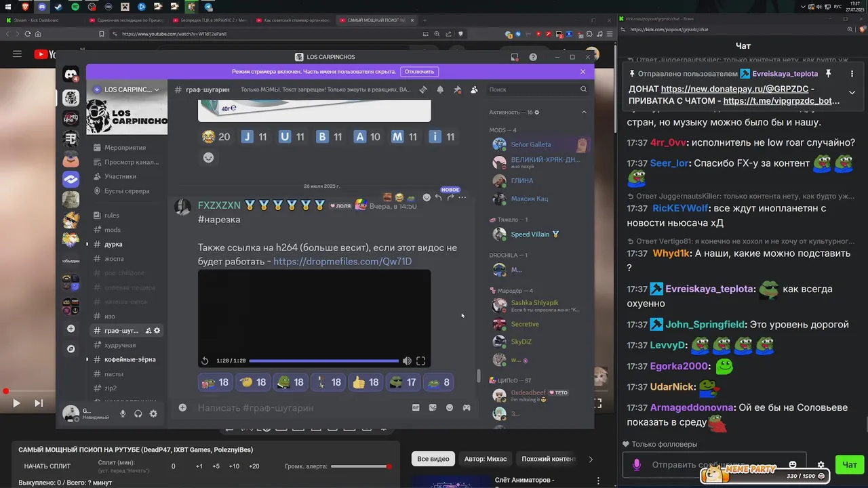Click Отключить to disable streamer mode
Viewport: 868px width, 488px height.
coord(419,71)
